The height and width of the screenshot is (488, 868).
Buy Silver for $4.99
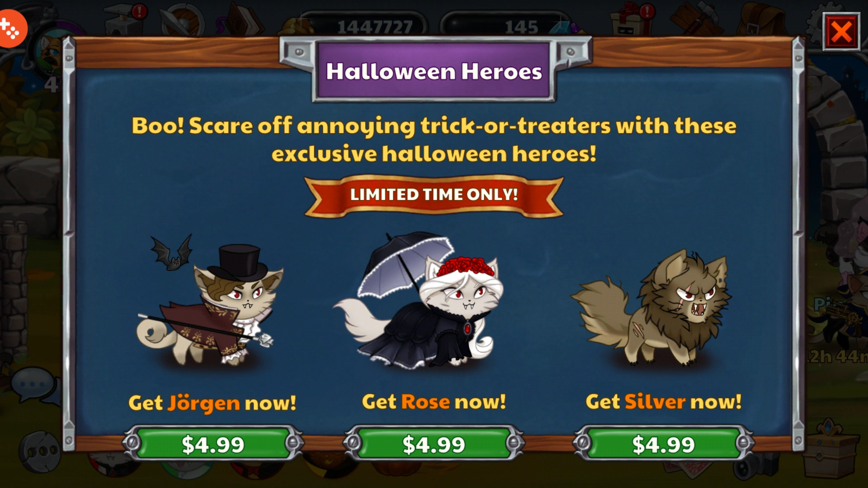click(x=663, y=444)
